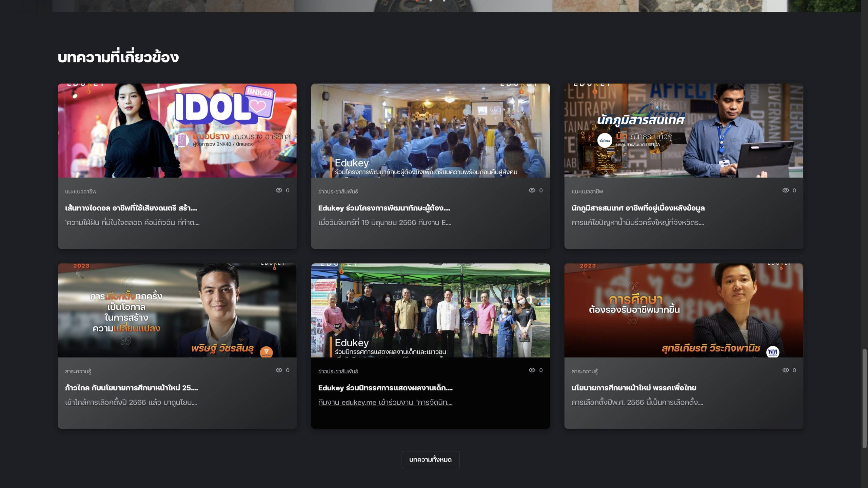Click eye icon on youth exhibition article
This screenshot has height=488, width=868.
point(532,370)
